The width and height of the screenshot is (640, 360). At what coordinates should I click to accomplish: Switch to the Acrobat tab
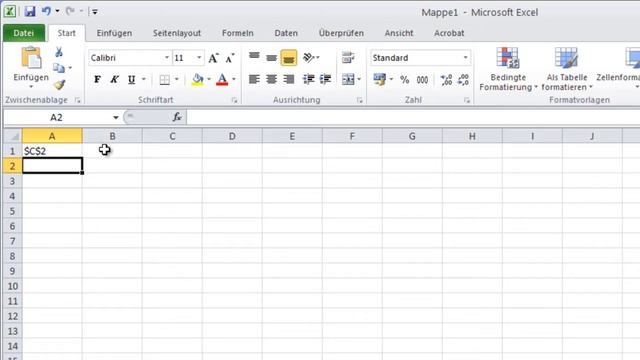(x=449, y=33)
